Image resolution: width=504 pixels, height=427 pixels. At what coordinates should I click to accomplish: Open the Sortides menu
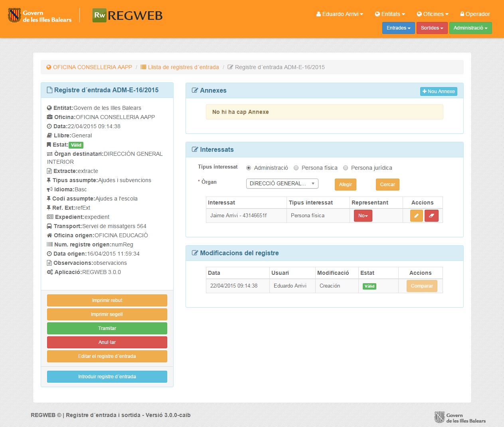point(432,28)
